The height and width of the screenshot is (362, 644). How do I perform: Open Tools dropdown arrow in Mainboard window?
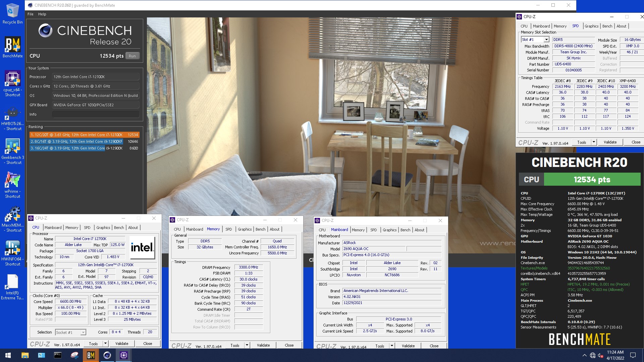tap(391, 346)
